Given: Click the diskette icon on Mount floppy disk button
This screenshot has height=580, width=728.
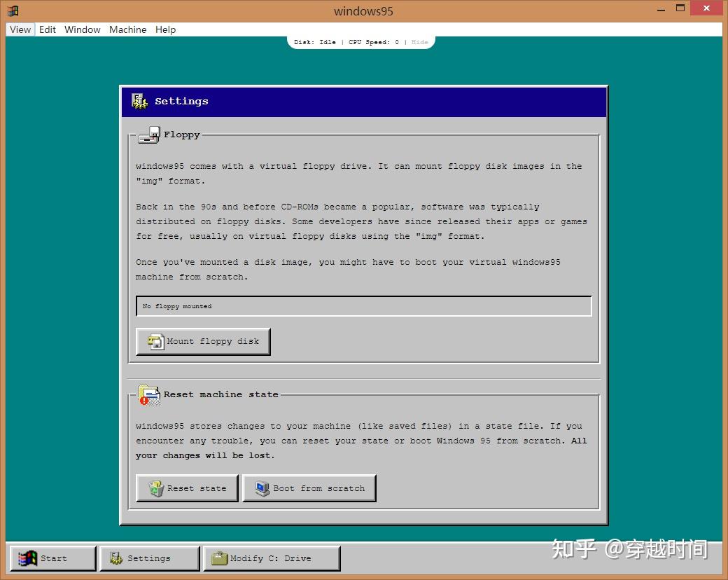Looking at the screenshot, I should pyautogui.click(x=155, y=341).
